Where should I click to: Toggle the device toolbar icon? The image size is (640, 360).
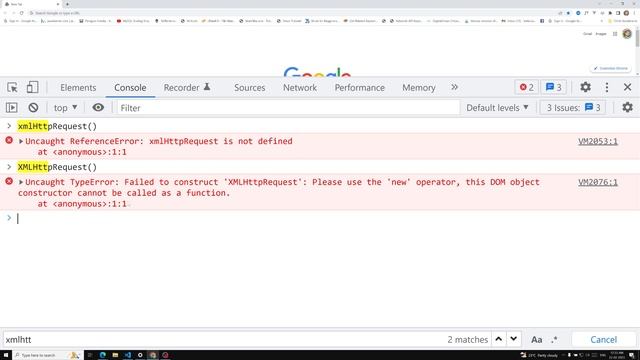click(x=33, y=87)
